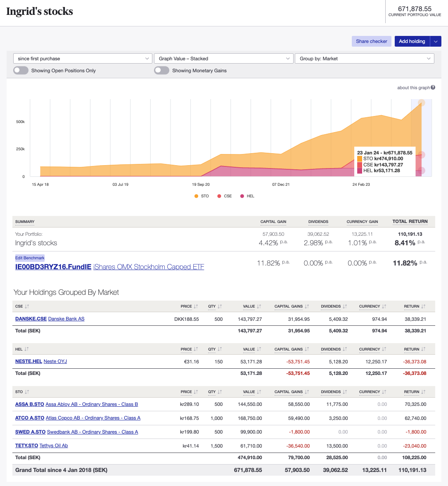Click the 'about this graph' help icon
Image resolution: width=448 pixels, height=486 pixels.
click(433, 88)
